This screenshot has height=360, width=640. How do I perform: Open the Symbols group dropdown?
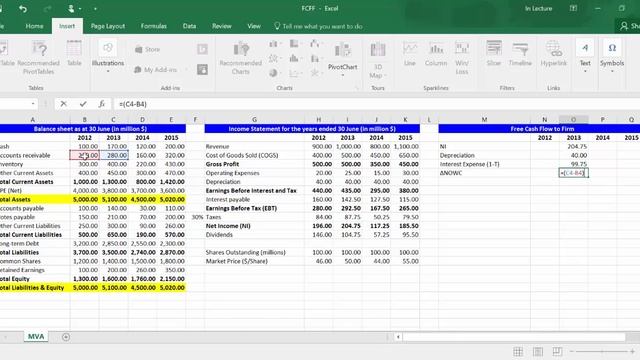click(x=612, y=57)
